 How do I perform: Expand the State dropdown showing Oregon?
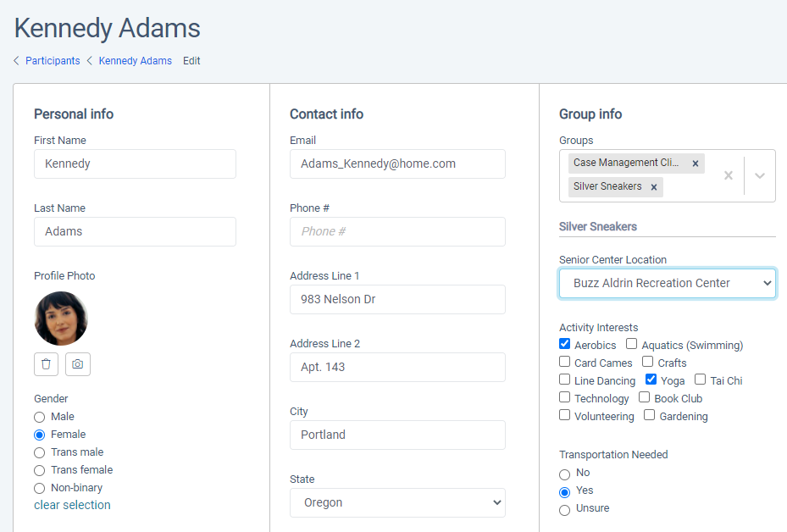click(x=397, y=502)
